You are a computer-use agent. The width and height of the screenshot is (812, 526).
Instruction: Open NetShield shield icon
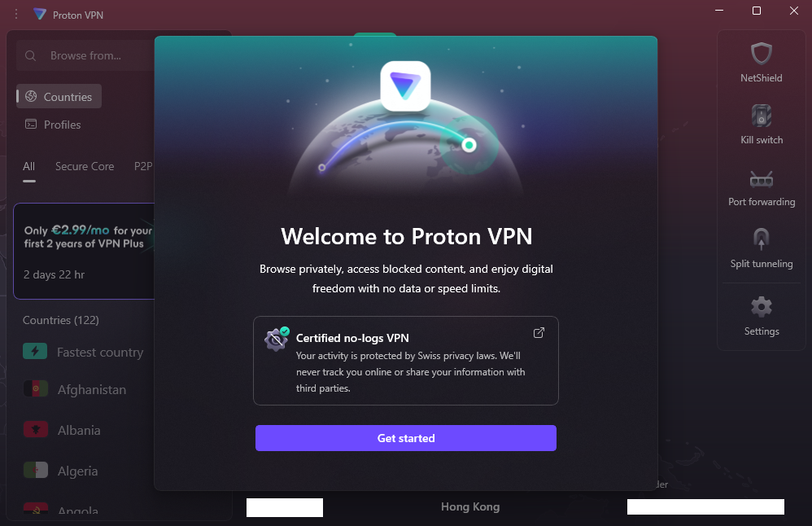coord(762,54)
